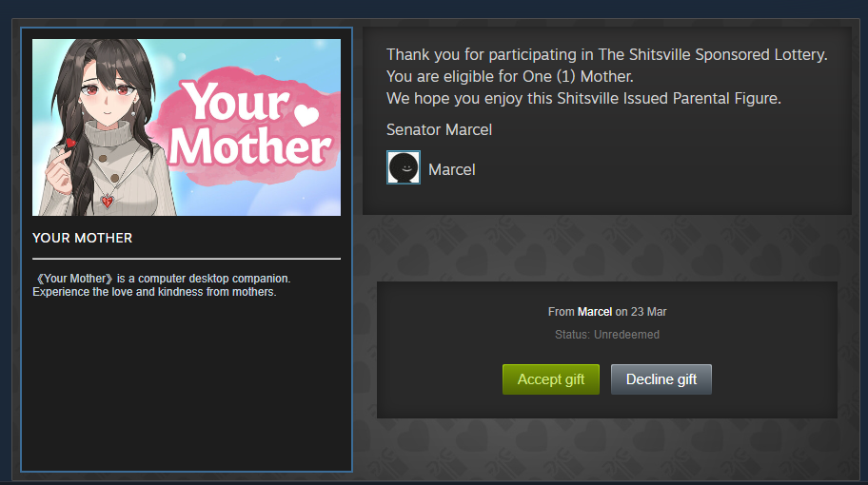Select the bold Marcel sender name
Viewport: 868px width, 485px height.
coord(595,312)
